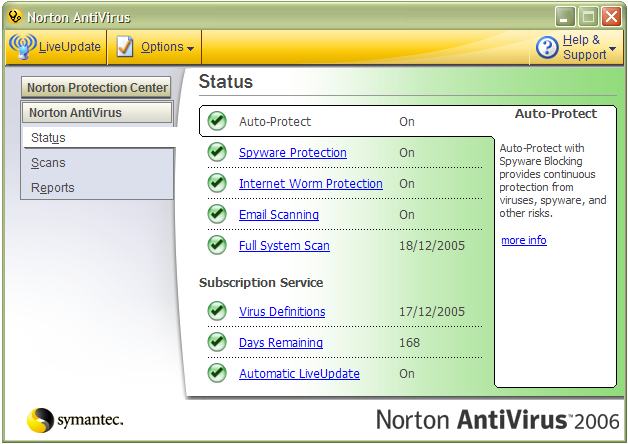This screenshot has height=444, width=628.
Task: Click the green check beside Spyware Protection
Action: click(217, 152)
